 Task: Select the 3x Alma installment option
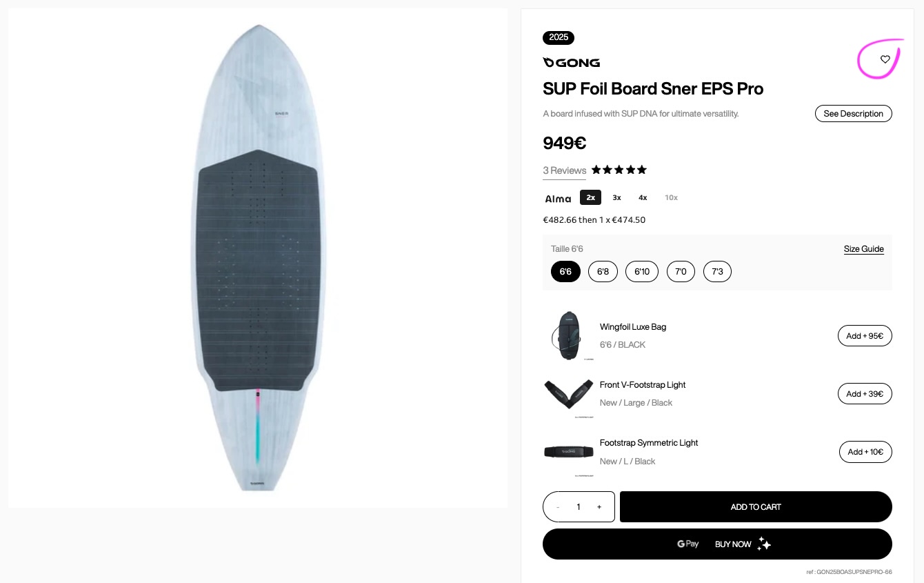pyautogui.click(x=616, y=197)
